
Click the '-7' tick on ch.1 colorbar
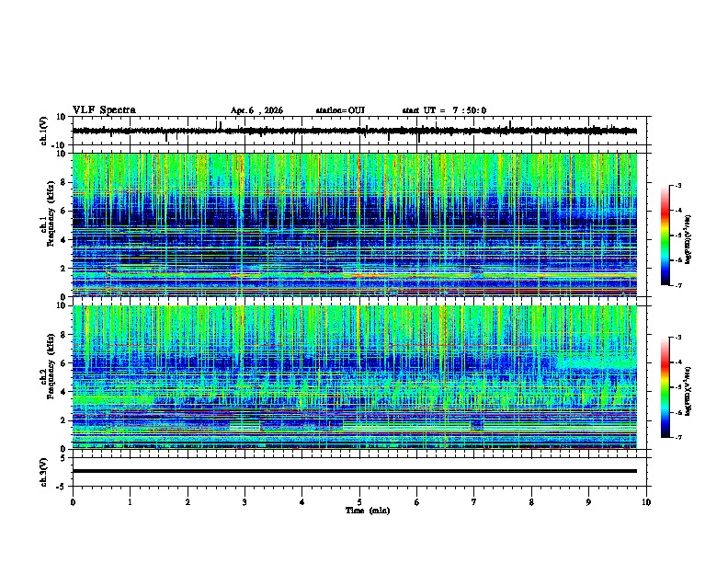pos(678,285)
